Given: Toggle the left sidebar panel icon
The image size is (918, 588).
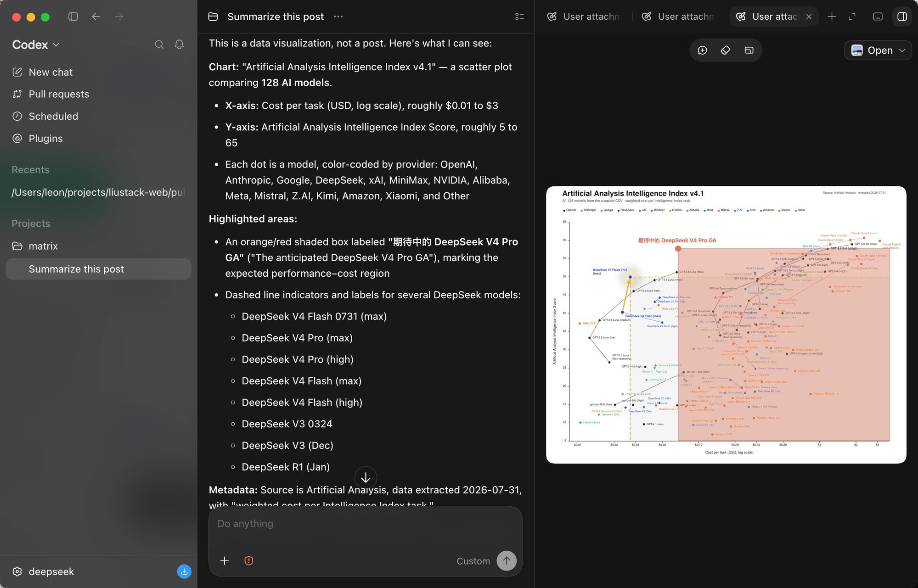Looking at the screenshot, I should (x=73, y=17).
